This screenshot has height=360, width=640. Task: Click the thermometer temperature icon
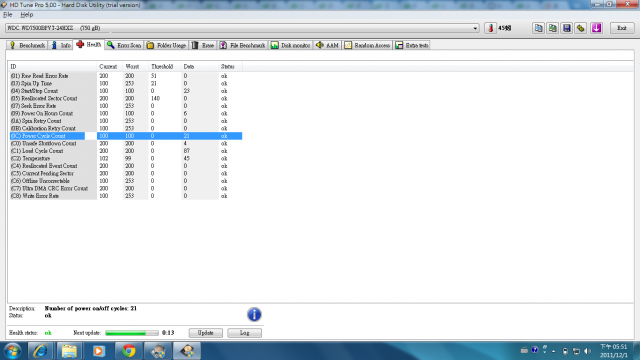tap(491, 28)
